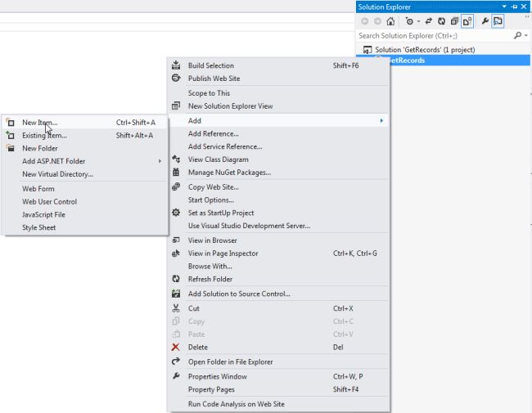Click the Publish Web Site globe icon
The width and height of the screenshot is (532, 413).
tap(176, 78)
